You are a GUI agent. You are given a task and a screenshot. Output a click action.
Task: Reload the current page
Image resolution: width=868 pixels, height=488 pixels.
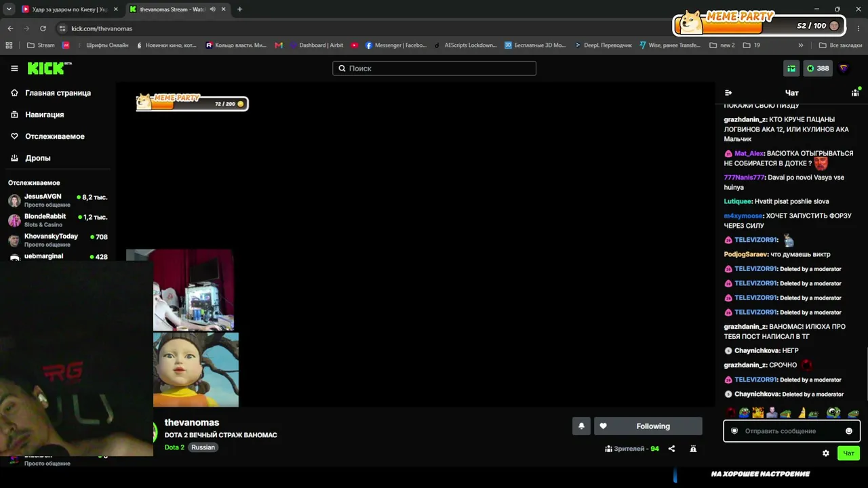pos(43,28)
